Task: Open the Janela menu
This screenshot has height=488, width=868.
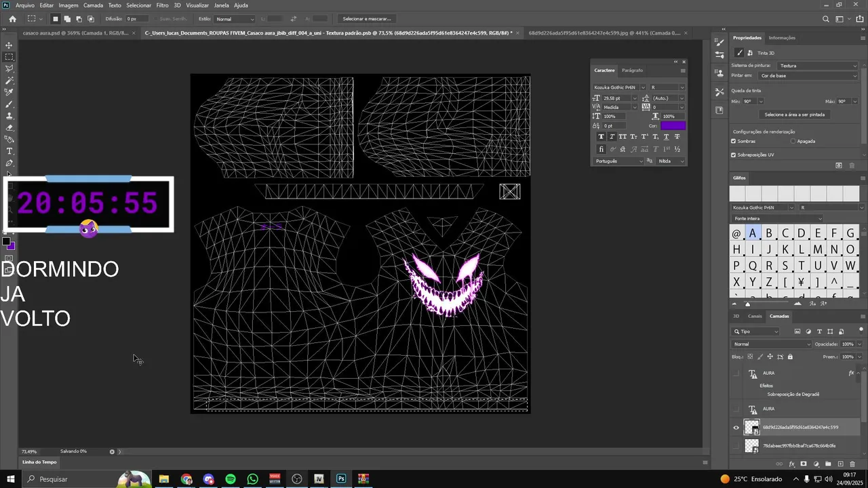Action: point(221,5)
